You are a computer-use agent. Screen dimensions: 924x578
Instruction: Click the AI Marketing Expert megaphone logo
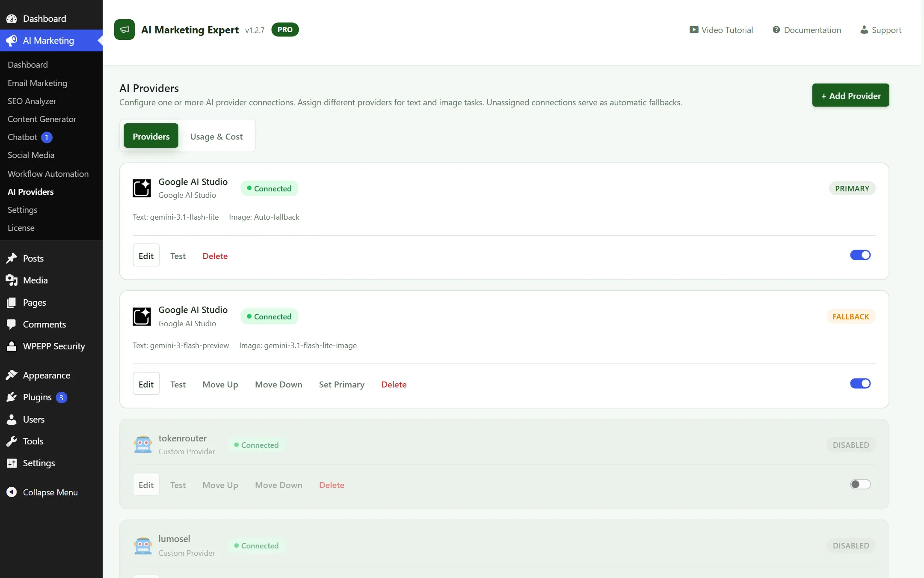124,30
